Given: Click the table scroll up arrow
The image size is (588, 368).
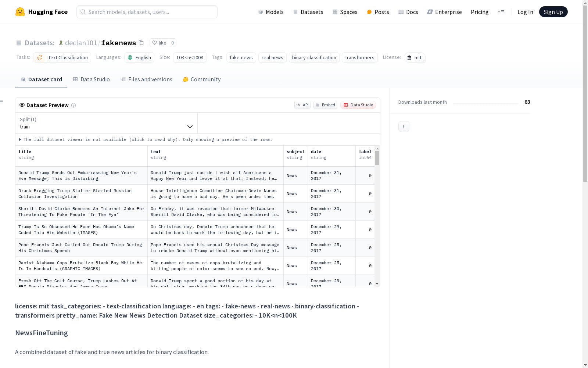Looking at the screenshot, I should [377, 149].
